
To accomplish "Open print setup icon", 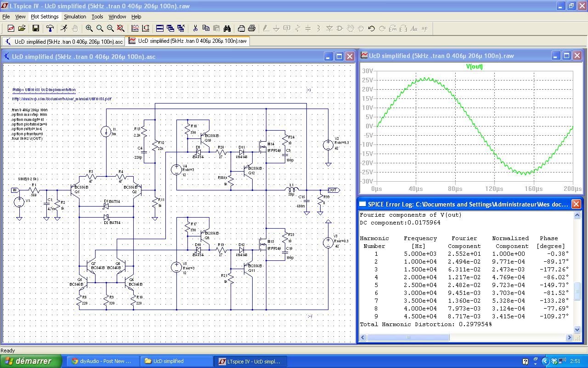I will tap(241, 29).
